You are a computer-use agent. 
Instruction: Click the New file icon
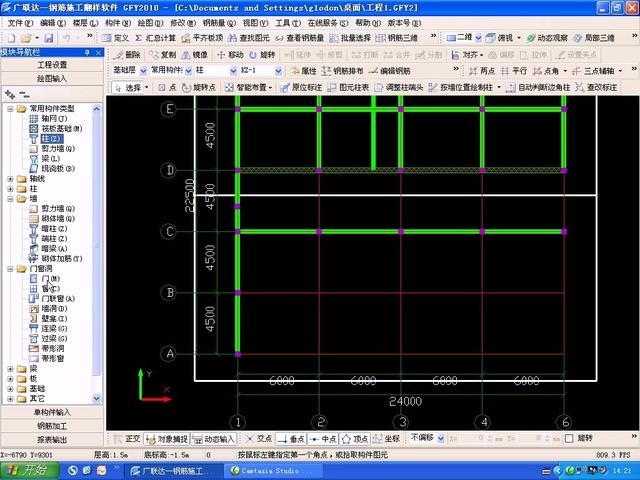tap(11, 38)
